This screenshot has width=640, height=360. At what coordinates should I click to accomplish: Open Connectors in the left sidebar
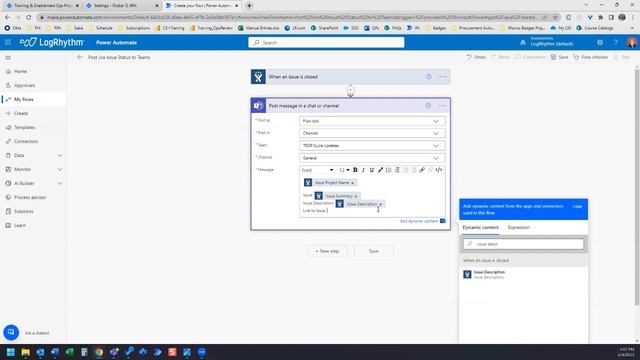pyautogui.click(x=26, y=141)
